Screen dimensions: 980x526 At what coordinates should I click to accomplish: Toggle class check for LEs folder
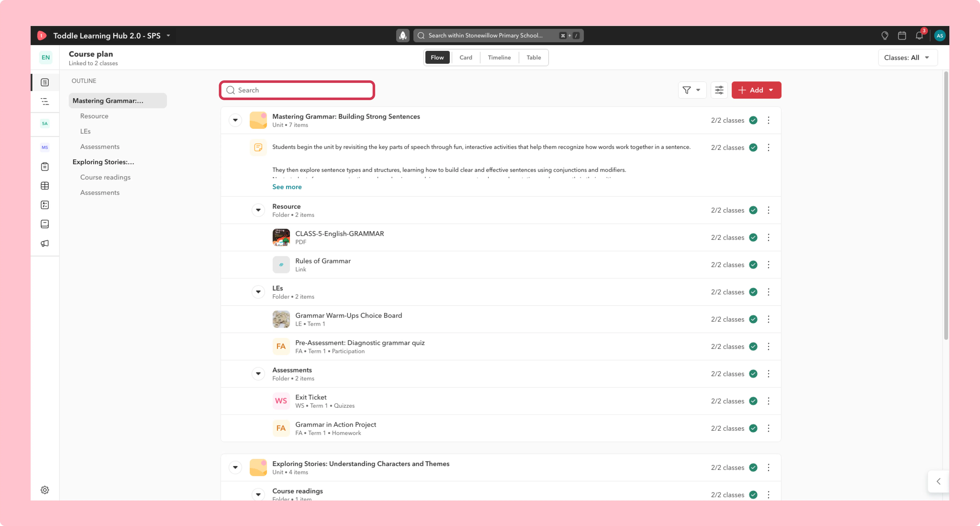click(753, 292)
